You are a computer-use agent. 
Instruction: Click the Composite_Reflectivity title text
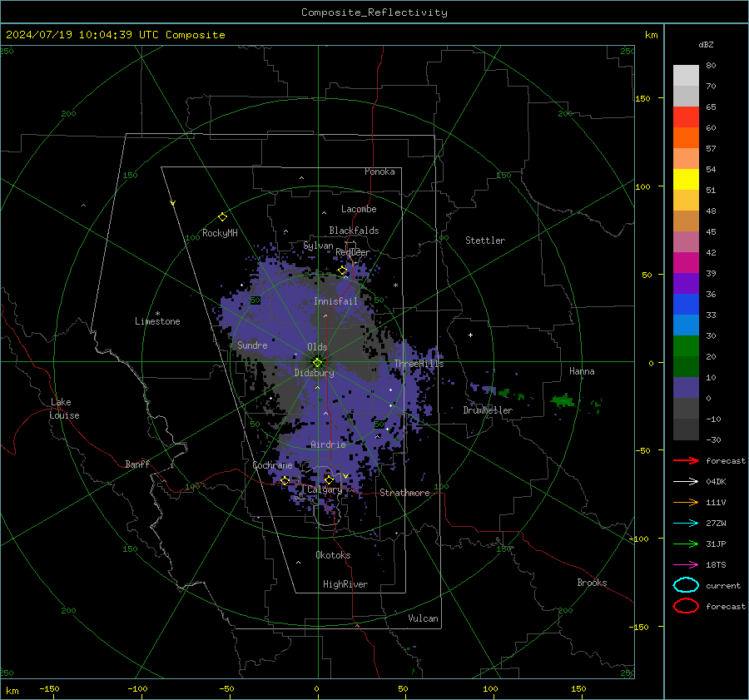(374, 12)
